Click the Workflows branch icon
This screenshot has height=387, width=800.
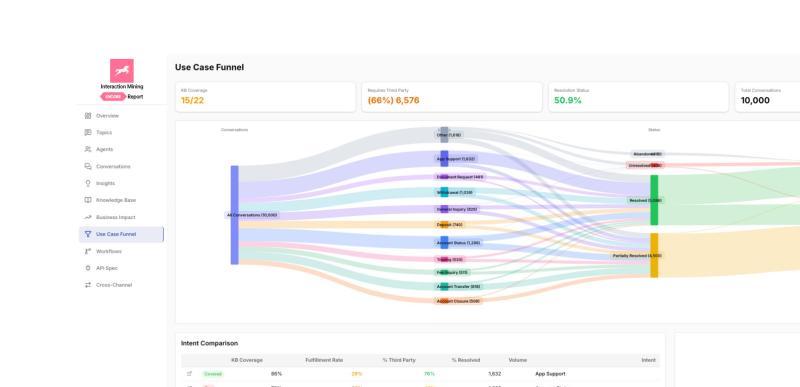click(x=88, y=251)
